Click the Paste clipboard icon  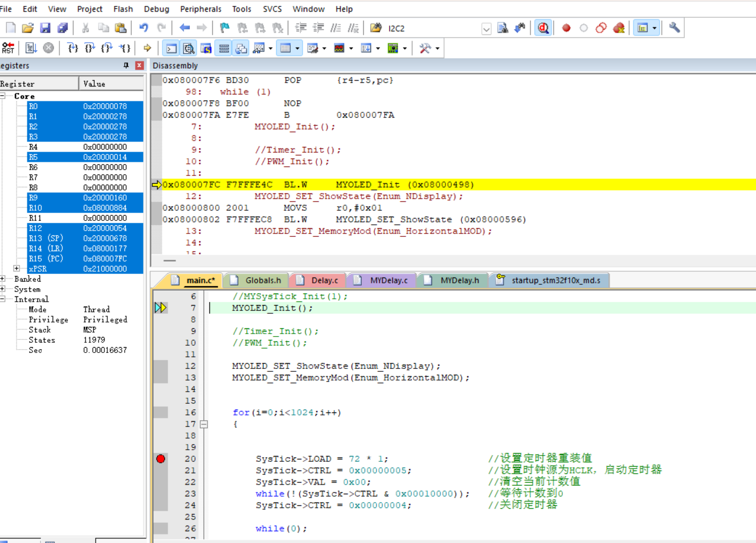120,28
